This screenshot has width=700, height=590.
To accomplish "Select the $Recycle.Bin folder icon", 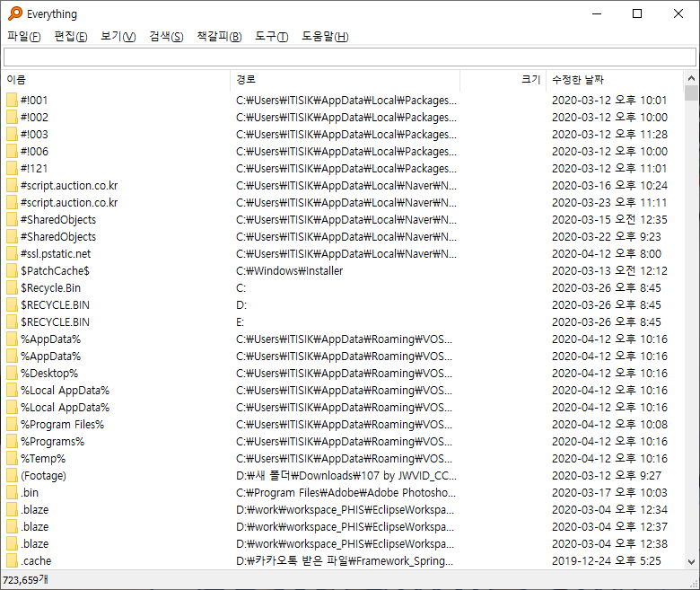I will 12,287.
